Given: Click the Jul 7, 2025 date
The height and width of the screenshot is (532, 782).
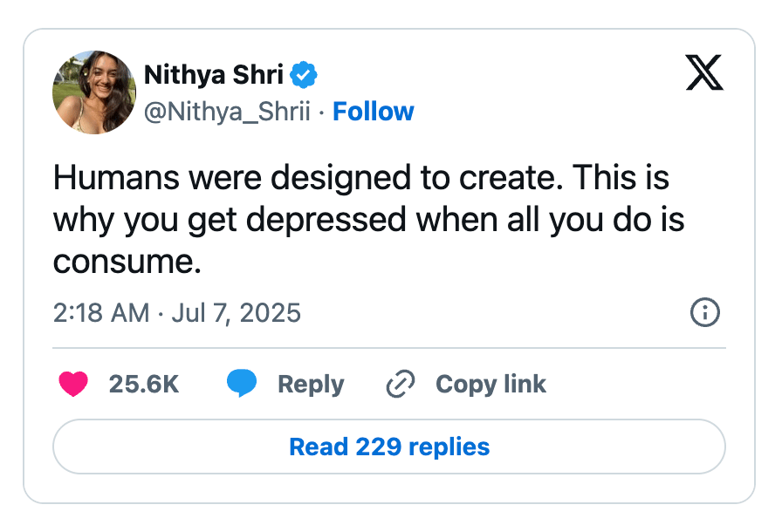Looking at the screenshot, I should pyautogui.click(x=236, y=313).
